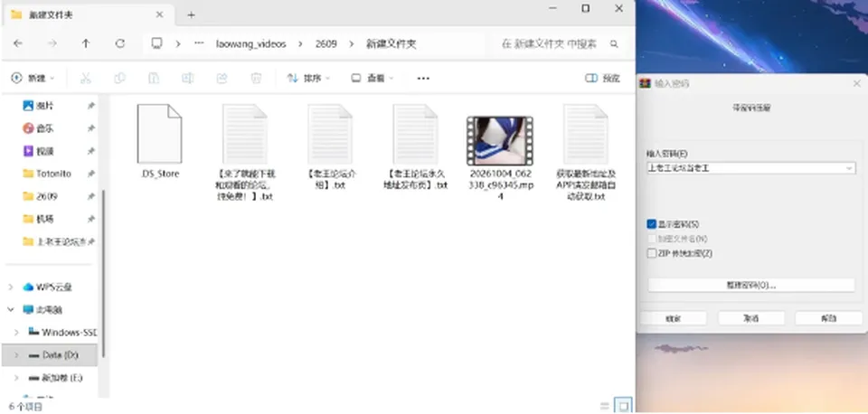
Task: Click the 确定 (OK) button in dialog
Action: 673,318
